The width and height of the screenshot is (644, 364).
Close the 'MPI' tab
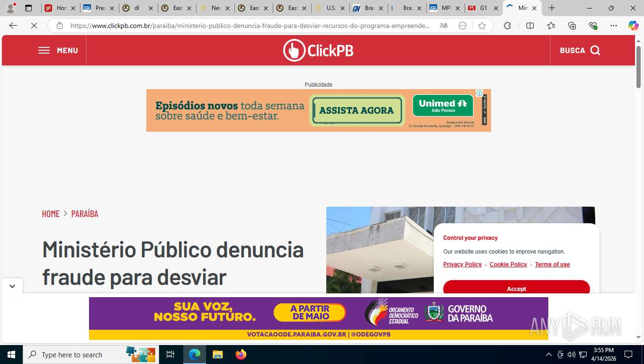pos(457,8)
